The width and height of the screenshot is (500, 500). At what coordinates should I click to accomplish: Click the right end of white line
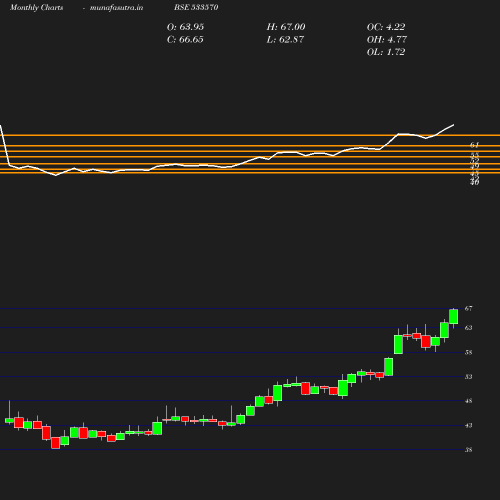point(453,125)
